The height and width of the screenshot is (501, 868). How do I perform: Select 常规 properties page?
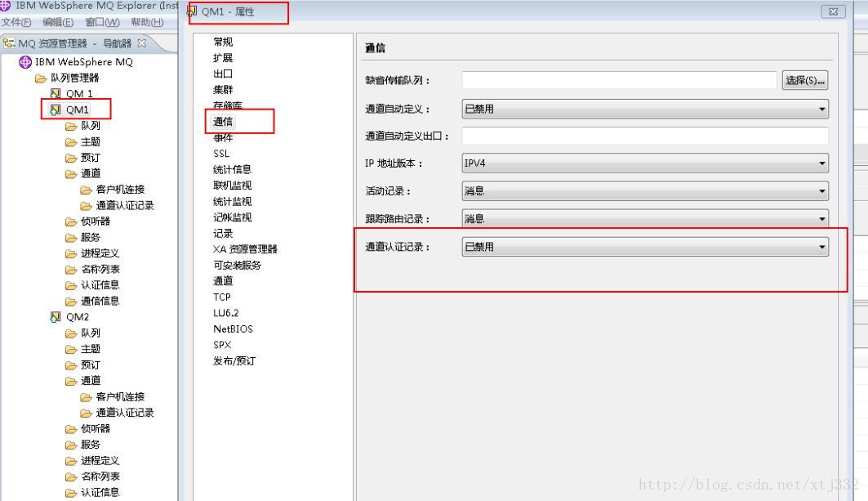[223, 42]
